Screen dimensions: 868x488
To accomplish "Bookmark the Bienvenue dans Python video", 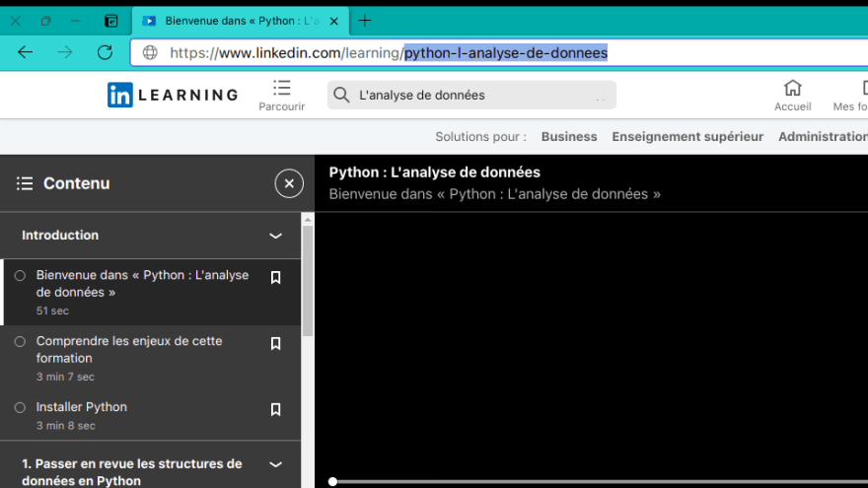I will [275, 277].
